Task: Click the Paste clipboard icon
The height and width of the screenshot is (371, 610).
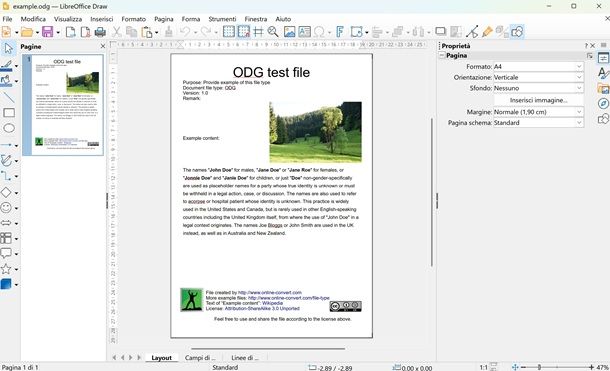Action: pos(146,32)
